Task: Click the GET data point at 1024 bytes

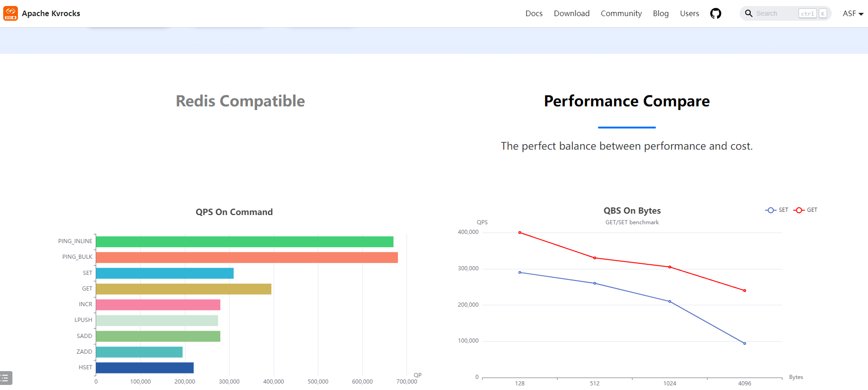Action: coord(670,267)
